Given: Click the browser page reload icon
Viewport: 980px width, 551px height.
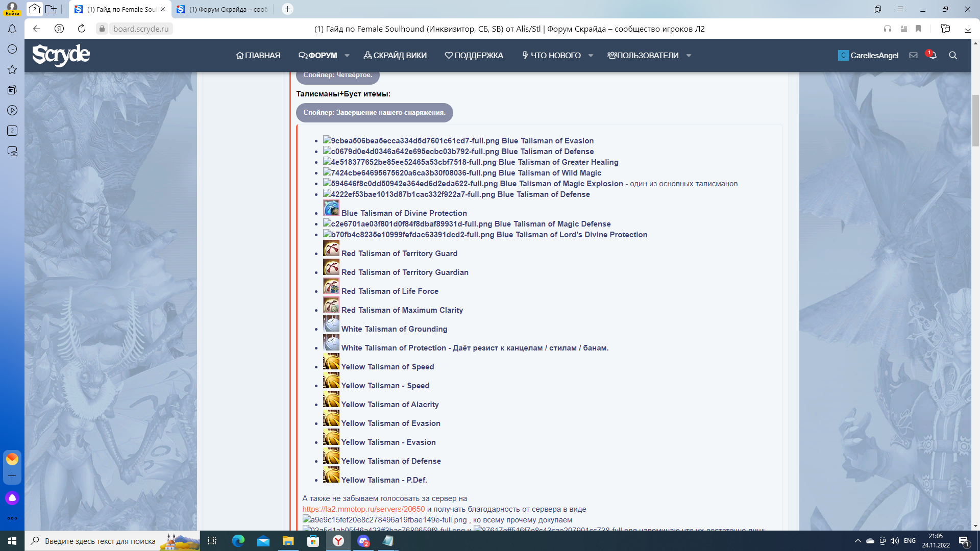Looking at the screenshot, I should pos(82,29).
